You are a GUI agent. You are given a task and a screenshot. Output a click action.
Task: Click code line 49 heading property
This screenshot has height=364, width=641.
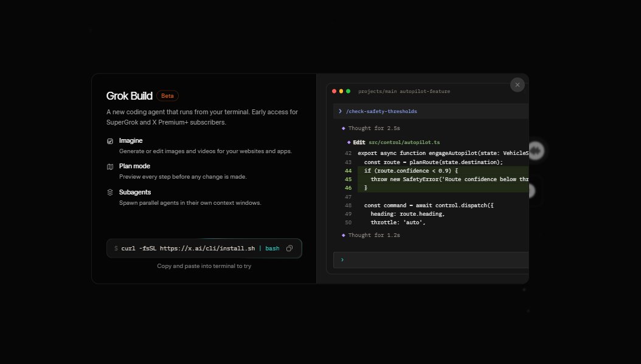tap(407, 214)
